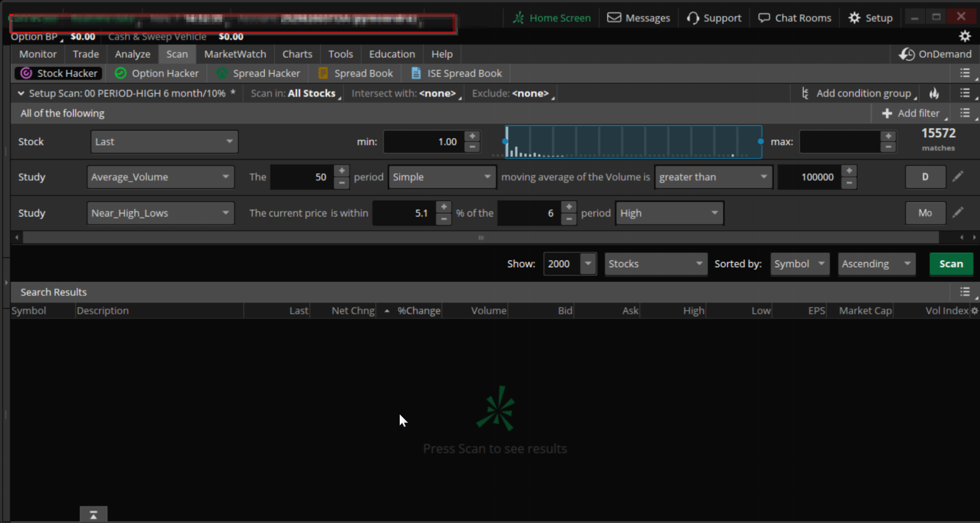Open the menu icon in Stock Hacker tab row
The width and height of the screenshot is (980, 523).
pos(965,73)
